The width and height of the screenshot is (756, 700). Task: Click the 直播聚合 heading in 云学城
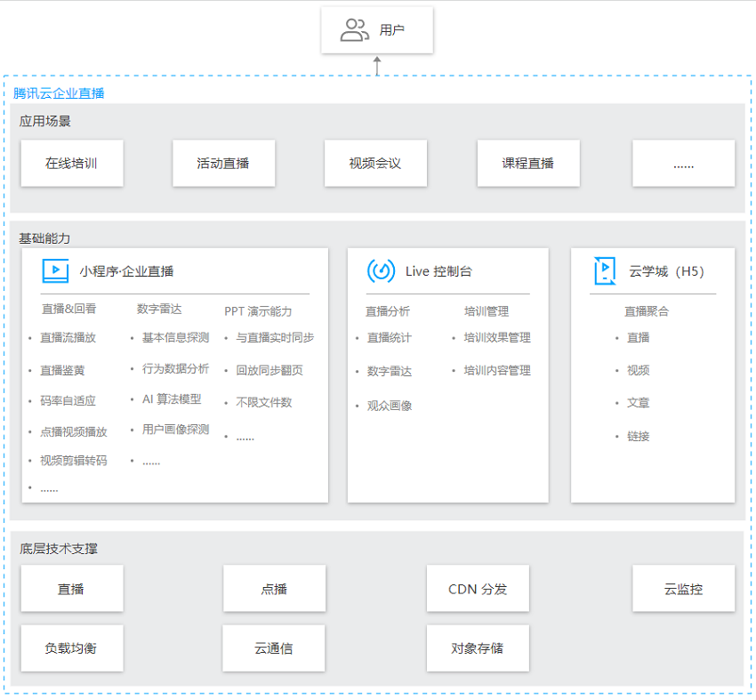pos(647,311)
